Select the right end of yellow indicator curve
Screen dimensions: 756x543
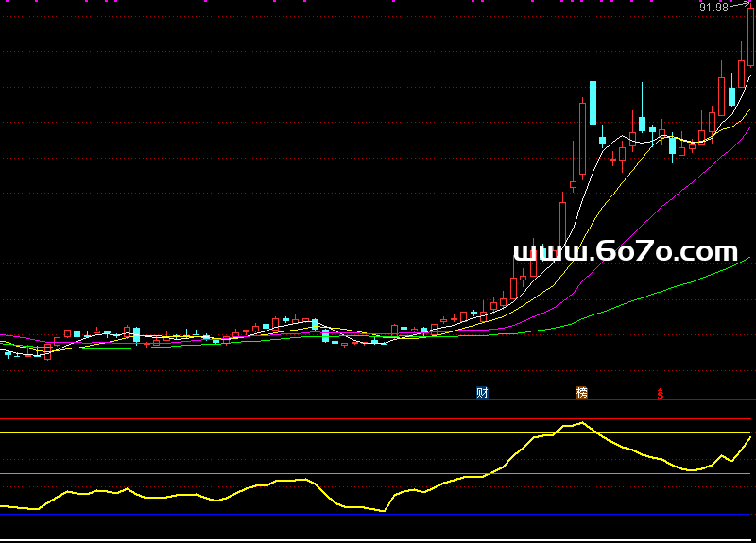750,437
